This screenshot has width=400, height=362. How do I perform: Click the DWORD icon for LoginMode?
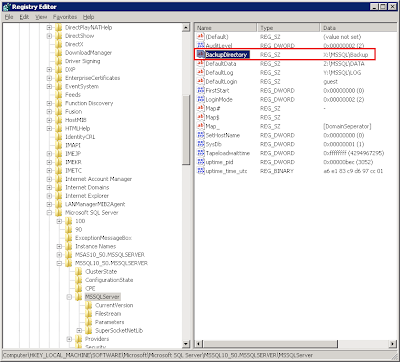[201, 100]
